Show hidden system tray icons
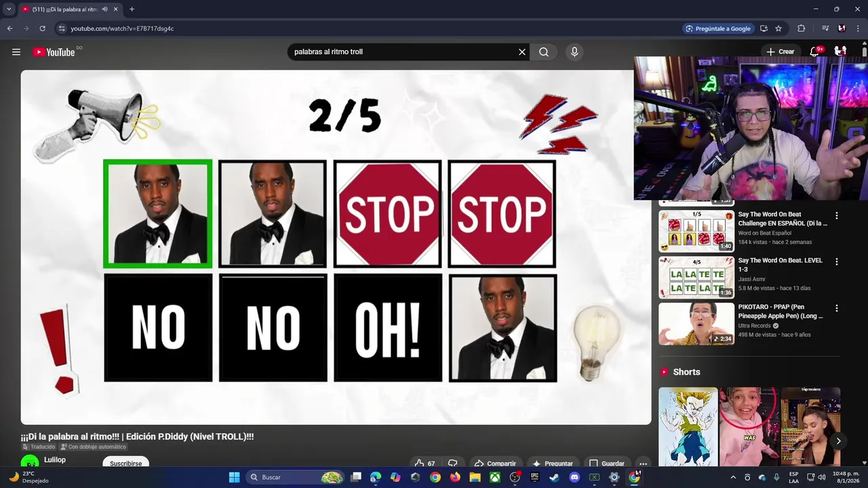This screenshot has height=488, width=868. (x=733, y=477)
